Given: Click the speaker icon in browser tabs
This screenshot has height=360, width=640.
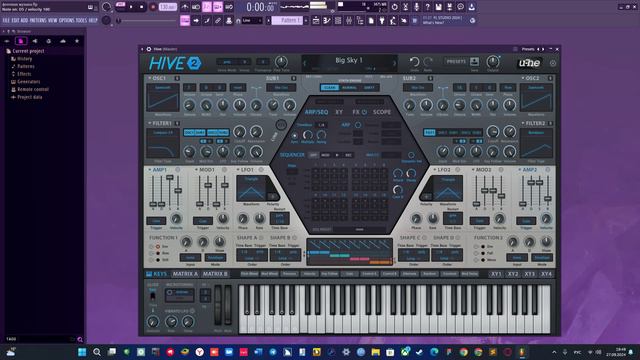Looking at the screenshot, I should [35, 41].
